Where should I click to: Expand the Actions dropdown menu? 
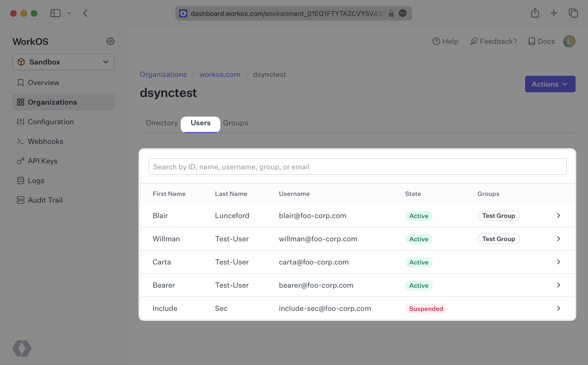(x=550, y=84)
